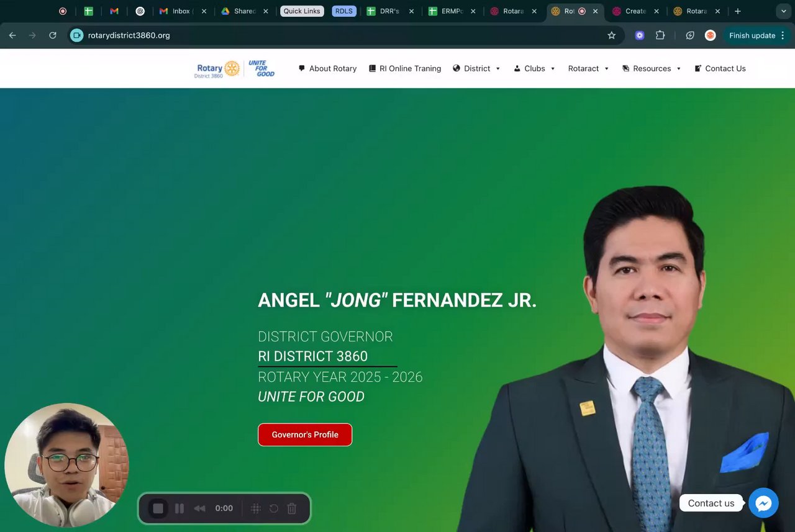The height and width of the screenshot is (532, 795).
Task: Click the rewind button in recorder bar
Action: coord(199,508)
